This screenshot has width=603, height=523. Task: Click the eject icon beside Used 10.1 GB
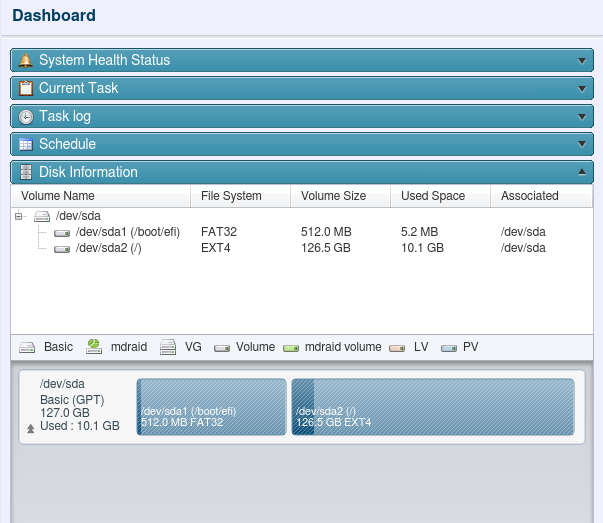pos(30,427)
